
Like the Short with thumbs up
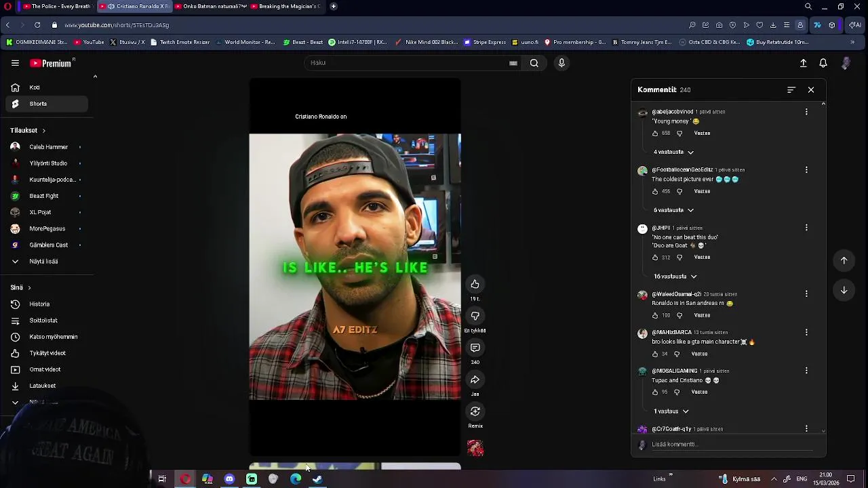475,284
